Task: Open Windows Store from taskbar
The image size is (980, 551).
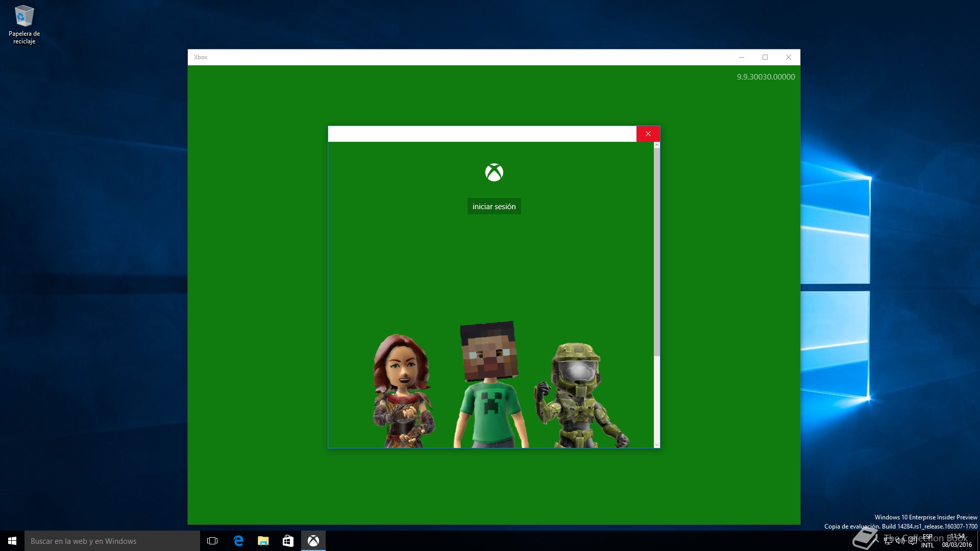Action: [x=288, y=541]
